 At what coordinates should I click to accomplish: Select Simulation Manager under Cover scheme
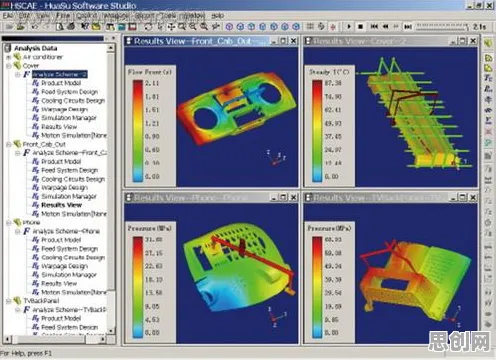[x=69, y=118]
